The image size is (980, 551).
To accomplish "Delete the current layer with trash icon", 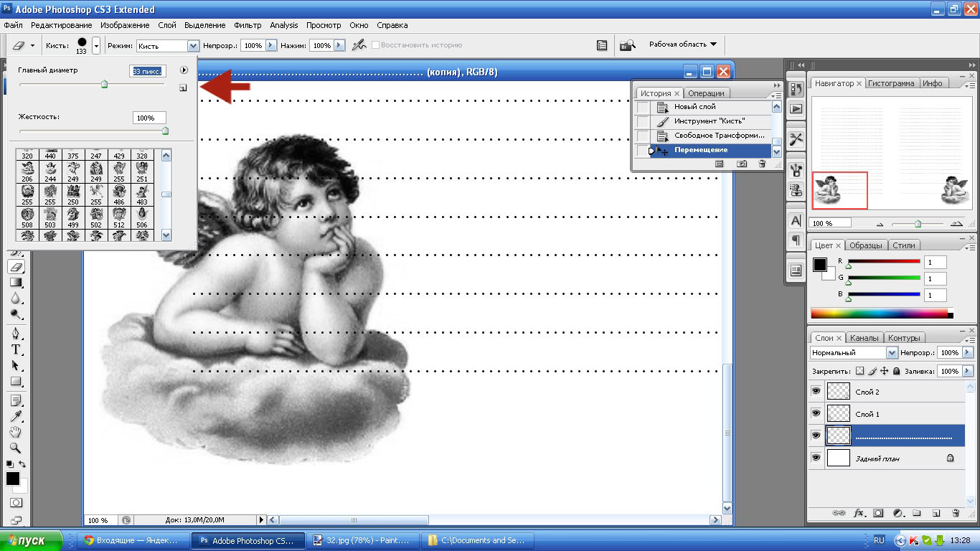I will tap(956, 513).
